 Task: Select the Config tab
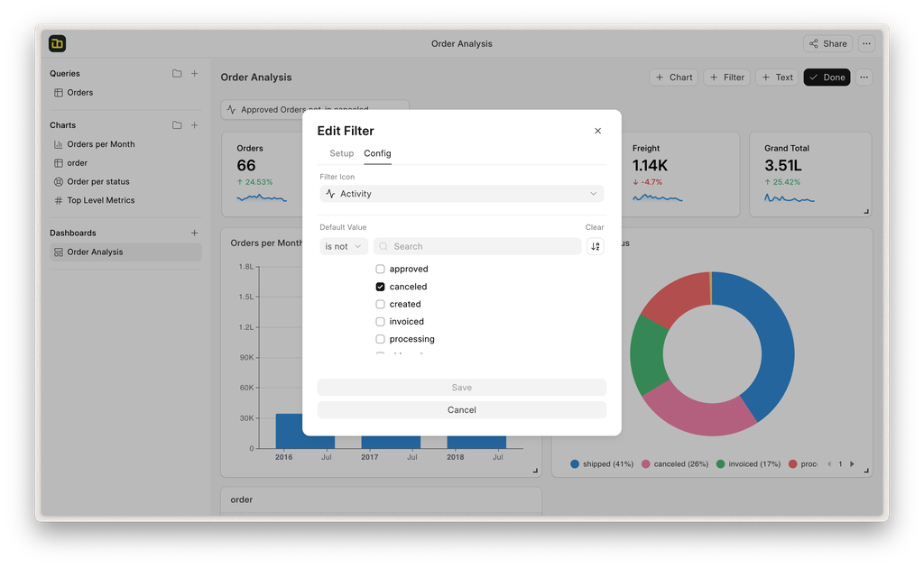click(x=377, y=153)
